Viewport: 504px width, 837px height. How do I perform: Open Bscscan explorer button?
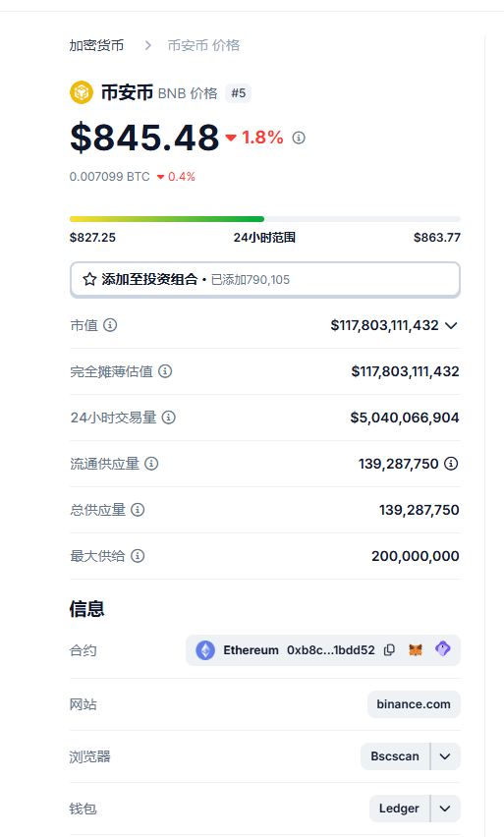coord(395,756)
